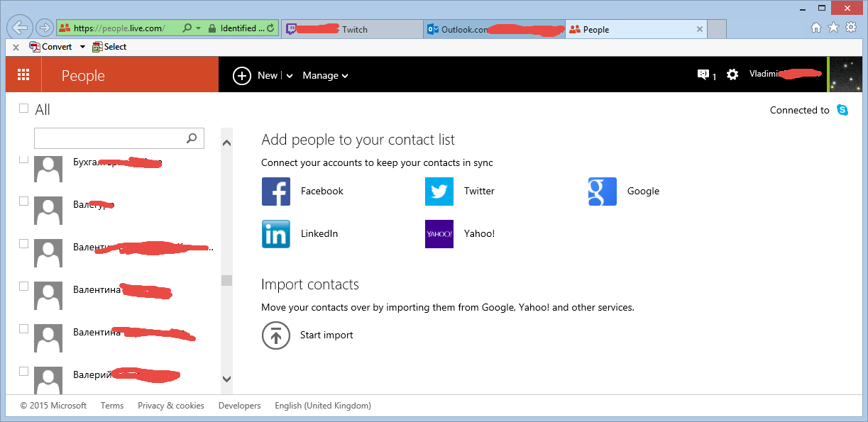Open the messaging chat icon
This screenshot has width=868, height=422.
click(703, 75)
